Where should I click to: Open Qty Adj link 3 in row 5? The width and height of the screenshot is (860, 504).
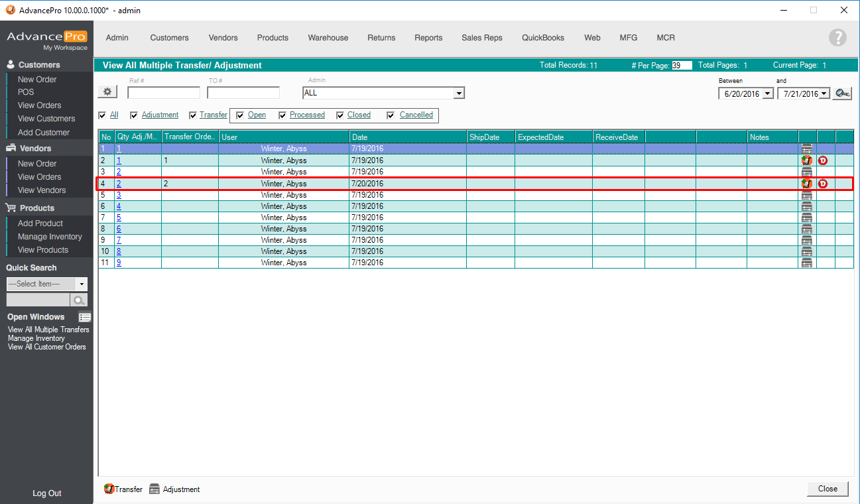click(x=119, y=195)
